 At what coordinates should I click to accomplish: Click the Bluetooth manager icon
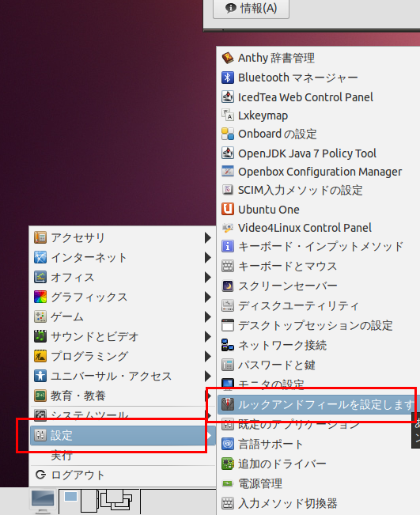(x=228, y=78)
